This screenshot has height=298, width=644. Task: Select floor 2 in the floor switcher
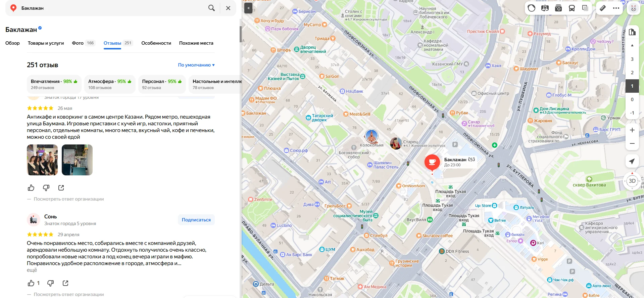632,73
